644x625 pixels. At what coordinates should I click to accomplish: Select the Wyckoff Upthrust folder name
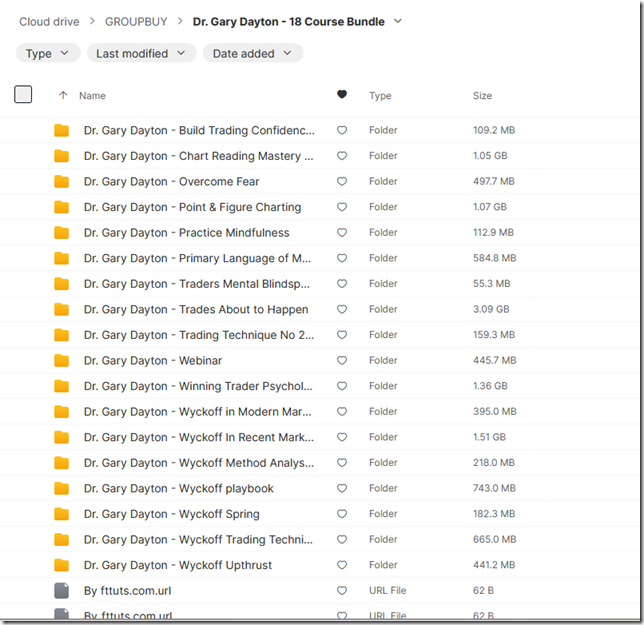[x=178, y=565]
